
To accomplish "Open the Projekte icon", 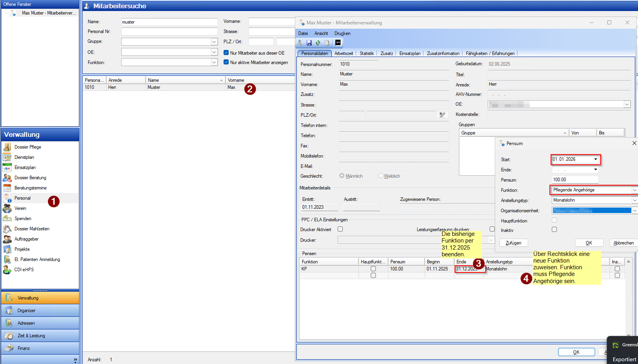I will 7,249.
